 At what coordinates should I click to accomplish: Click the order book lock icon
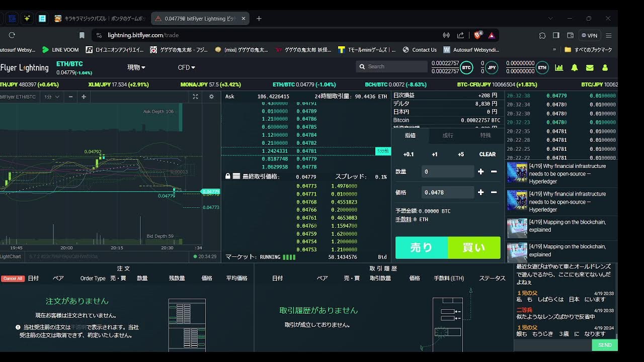coord(228,176)
